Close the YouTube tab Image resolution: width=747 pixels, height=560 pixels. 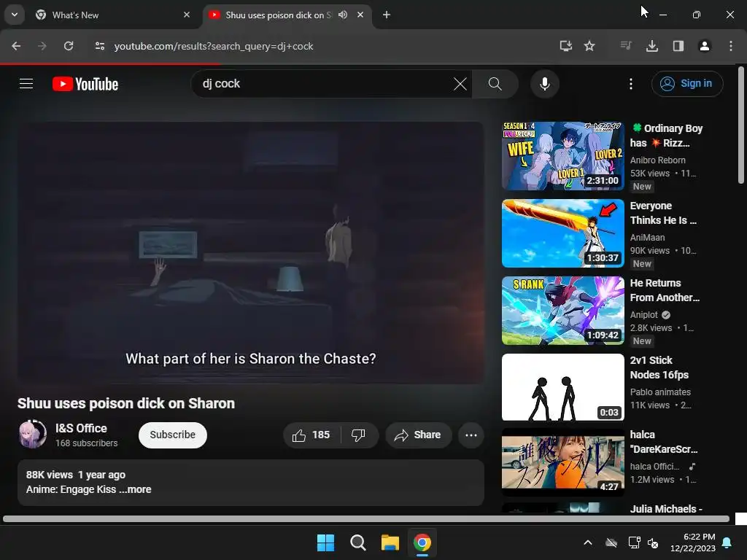[360, 15]
